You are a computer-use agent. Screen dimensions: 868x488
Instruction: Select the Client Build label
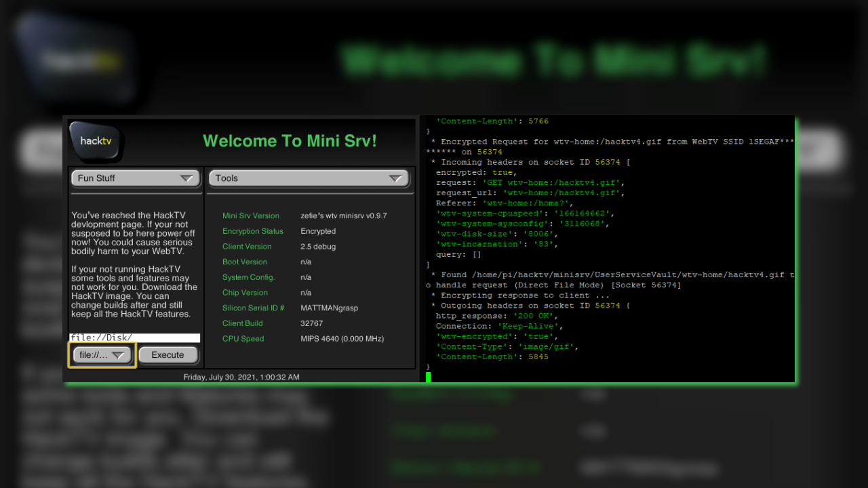tap(243, 323)
